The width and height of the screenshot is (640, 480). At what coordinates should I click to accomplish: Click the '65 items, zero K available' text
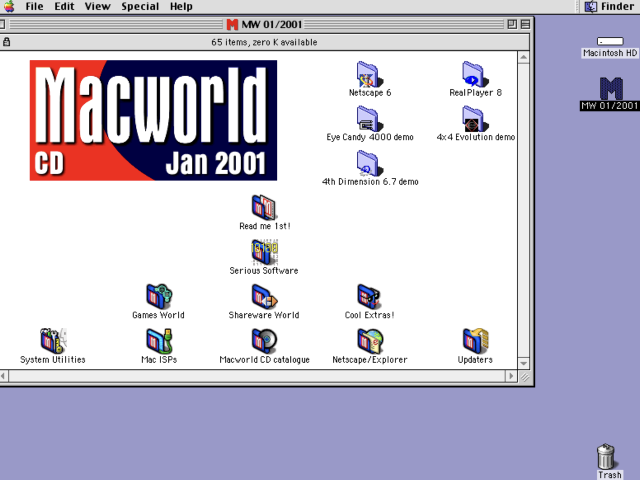pyautogui.click(x=264, y=42)
